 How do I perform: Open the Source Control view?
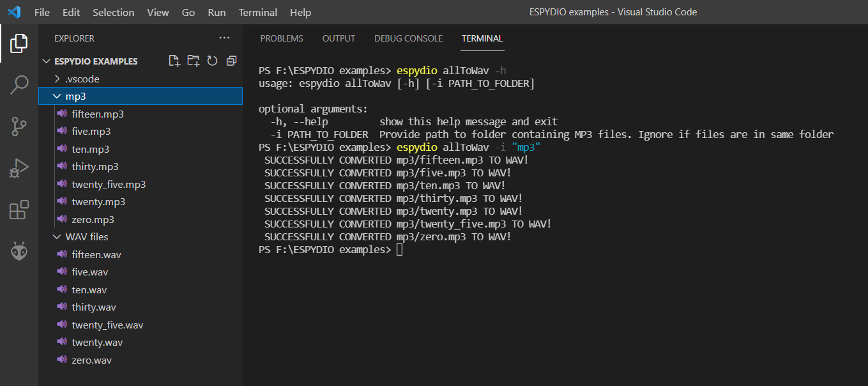[x=19, y=127]
